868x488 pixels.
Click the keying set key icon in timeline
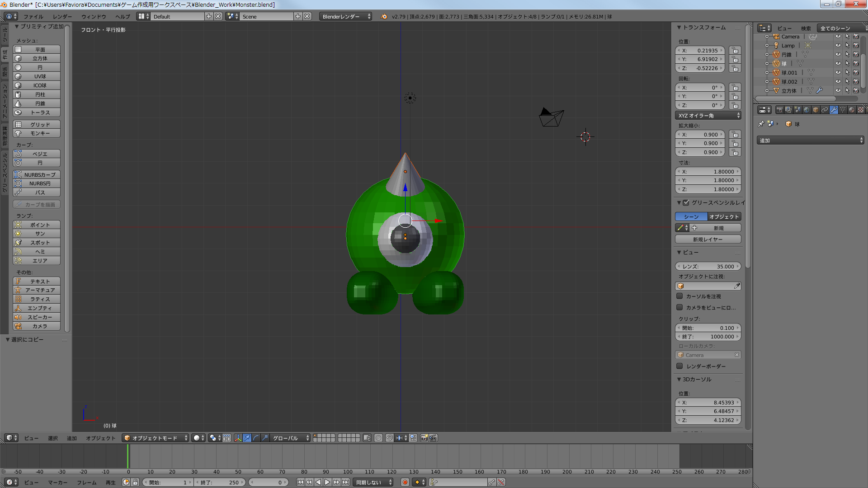(x=434, y=483)
